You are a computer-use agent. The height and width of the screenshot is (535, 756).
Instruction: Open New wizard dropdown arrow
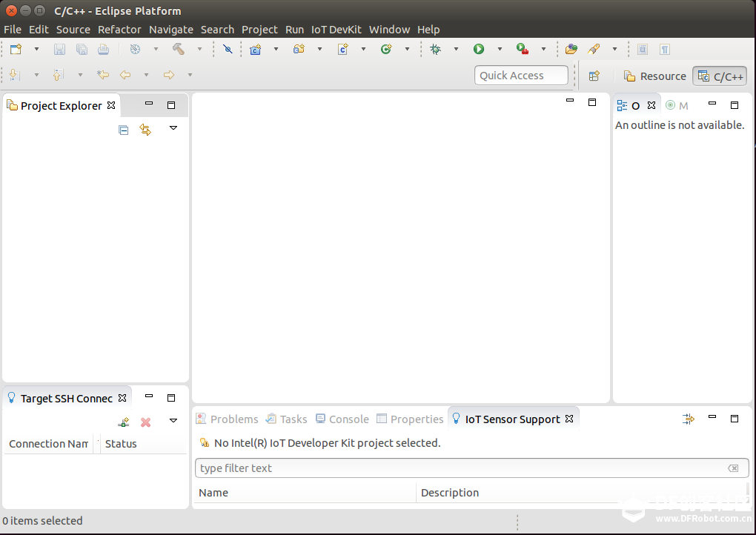pos(36,49)
